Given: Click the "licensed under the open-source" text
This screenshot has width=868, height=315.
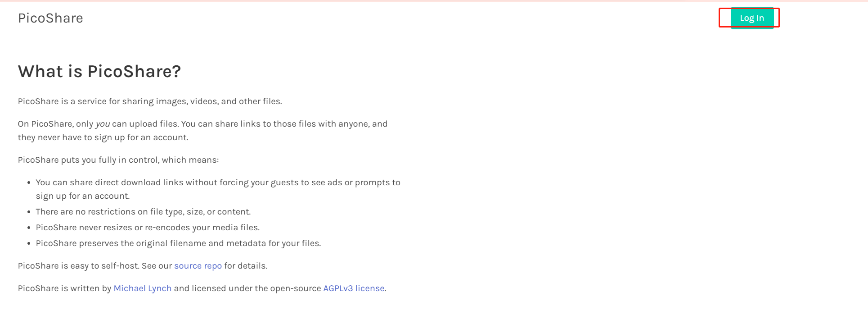Looking at the screenshot, I should [247, 288].
